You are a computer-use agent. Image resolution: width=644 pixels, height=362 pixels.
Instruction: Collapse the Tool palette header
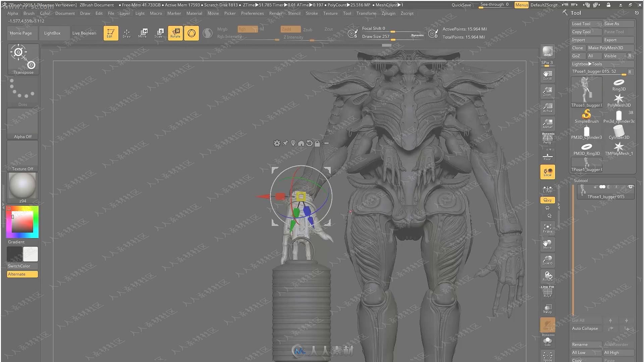click(576, 13)
